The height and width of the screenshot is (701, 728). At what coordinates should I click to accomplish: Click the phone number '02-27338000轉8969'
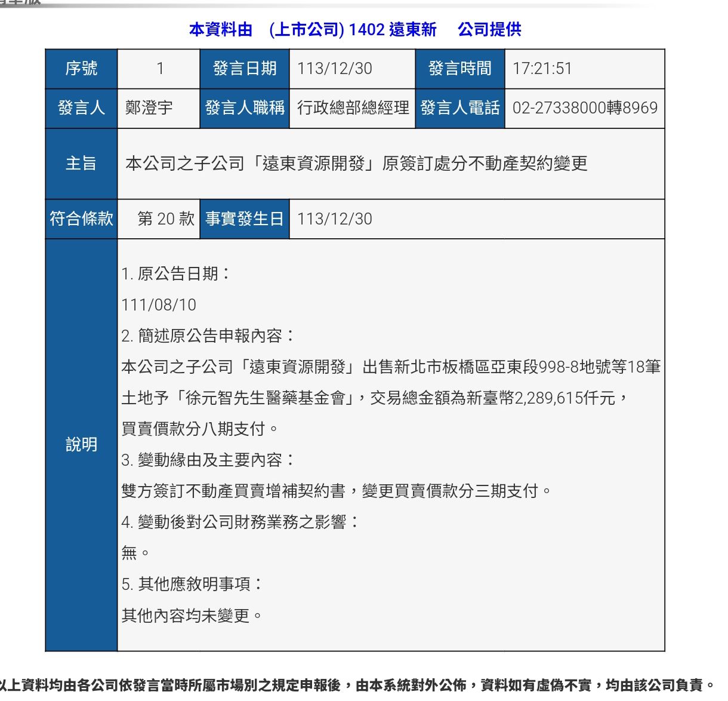pyautogui.click(x=585, y=108)
